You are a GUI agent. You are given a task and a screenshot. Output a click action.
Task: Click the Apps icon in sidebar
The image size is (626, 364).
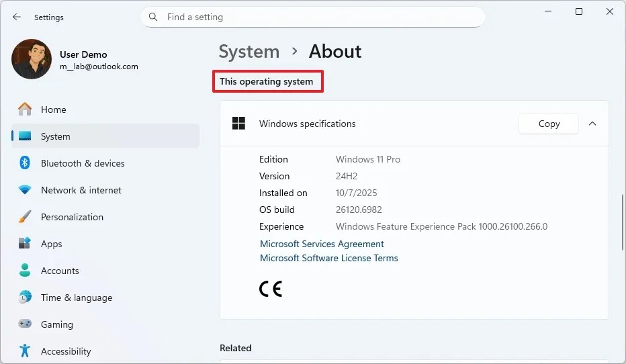click(25, 244)
